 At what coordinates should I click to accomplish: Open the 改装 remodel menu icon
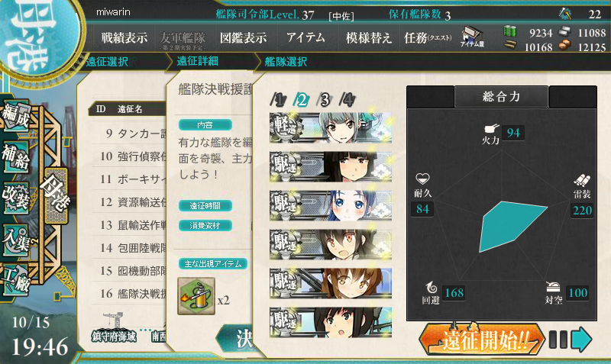click(x=15, y=198)
